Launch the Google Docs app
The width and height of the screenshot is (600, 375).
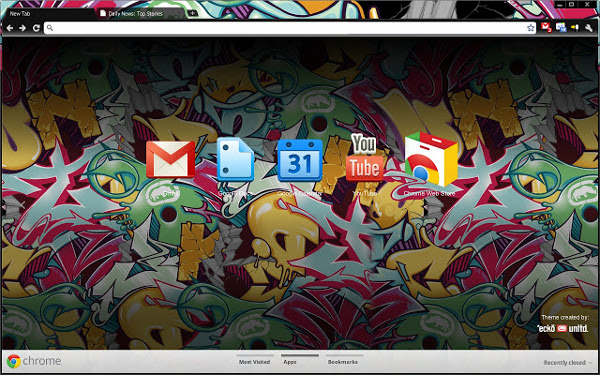(235, 159)
